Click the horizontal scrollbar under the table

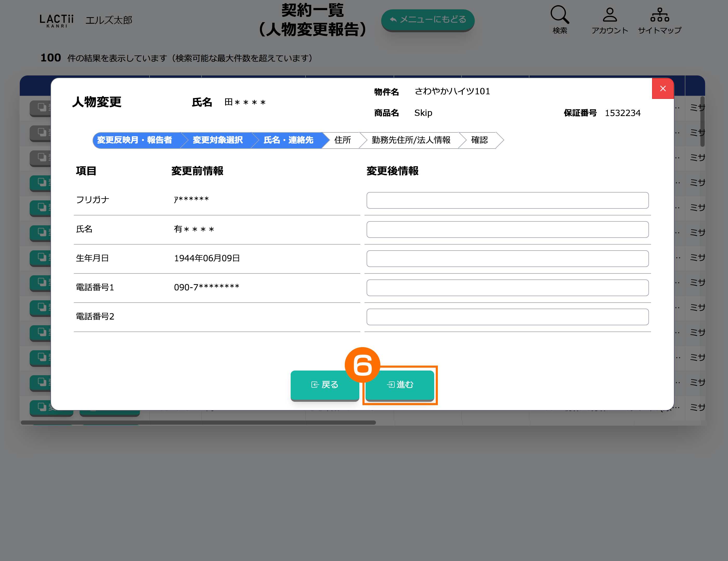[198, 422]
